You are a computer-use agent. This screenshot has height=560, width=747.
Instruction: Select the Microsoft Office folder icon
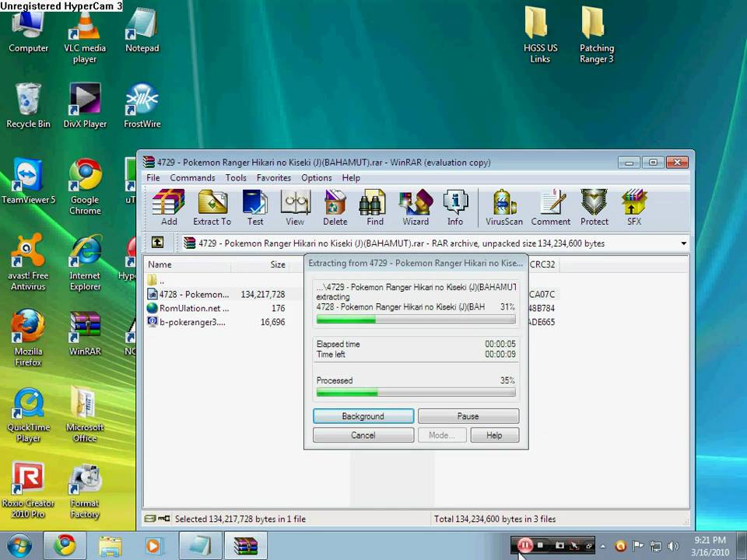[x=85, y=415]
